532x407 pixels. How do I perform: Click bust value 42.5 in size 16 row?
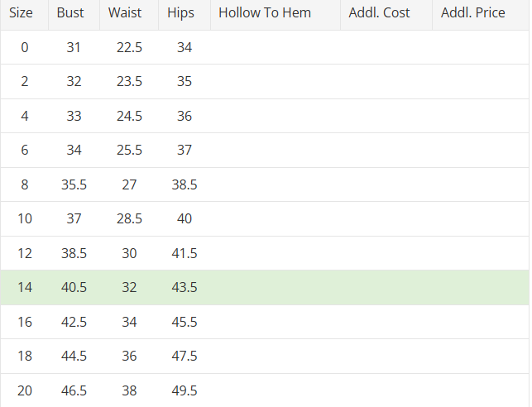pos(74,322)
